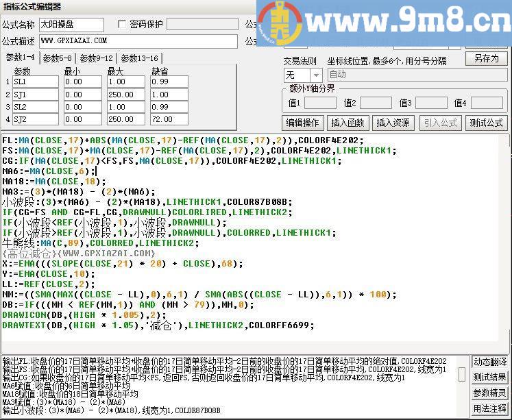Click the 插入资源 button
This screenshot has height=420, width=512.
pyautogui.click(x=393, y=123)
